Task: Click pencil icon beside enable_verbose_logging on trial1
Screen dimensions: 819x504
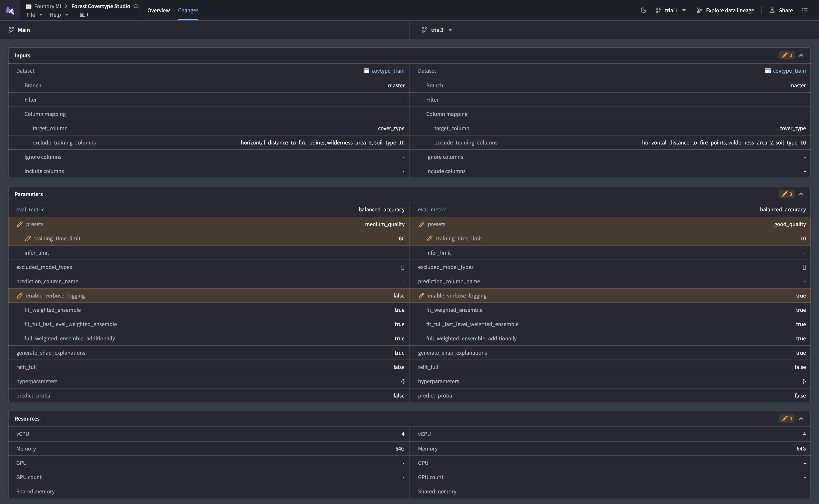Action: point(422,296)
